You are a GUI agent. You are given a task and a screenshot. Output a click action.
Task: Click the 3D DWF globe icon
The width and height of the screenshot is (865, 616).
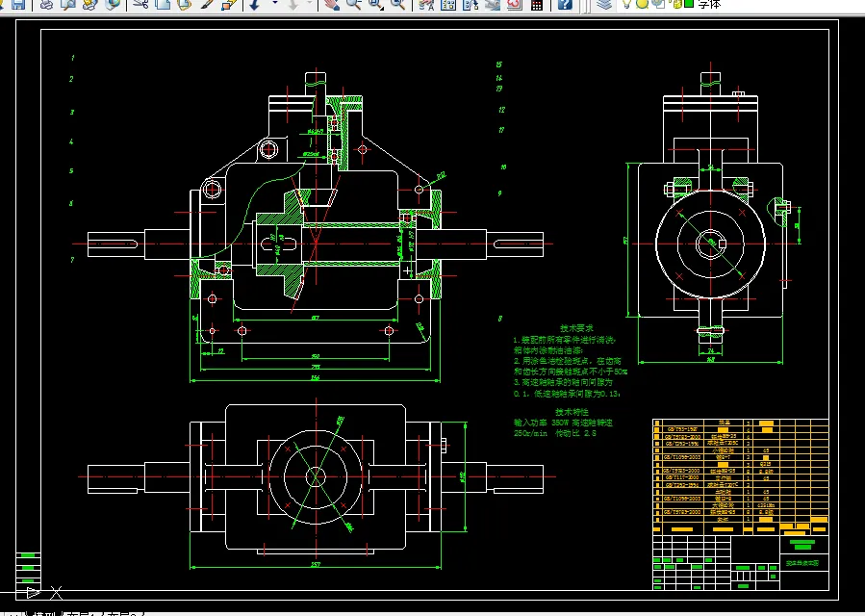113,5
